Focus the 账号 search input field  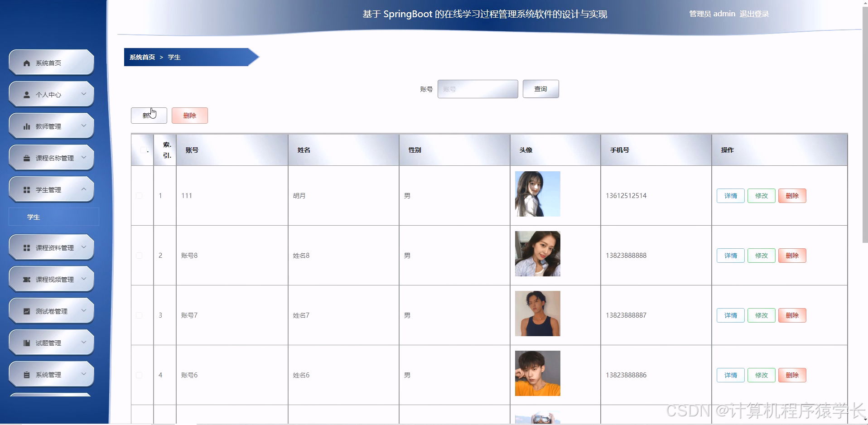pyautogui.click(x=477, y=89)
